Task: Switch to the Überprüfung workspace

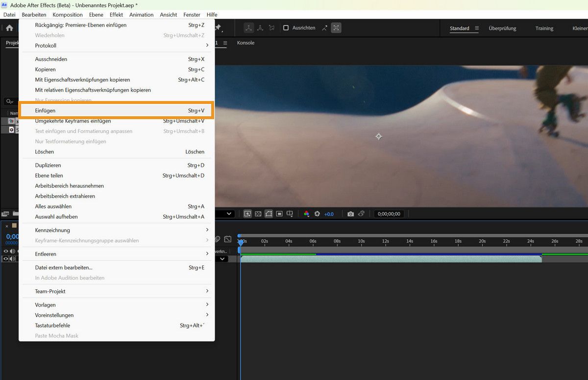Action: click(x=502, y=28)
